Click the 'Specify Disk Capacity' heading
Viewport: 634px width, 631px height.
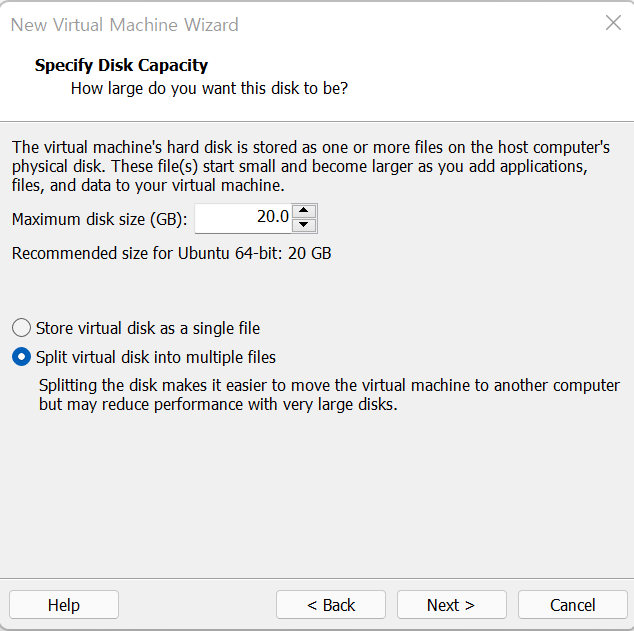pos(121,65)
